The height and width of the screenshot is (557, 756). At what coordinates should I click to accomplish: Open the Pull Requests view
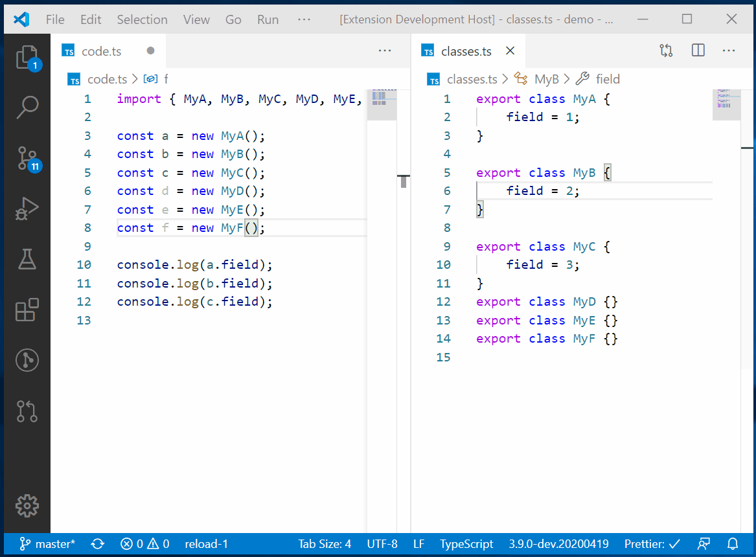click(27, 411)
